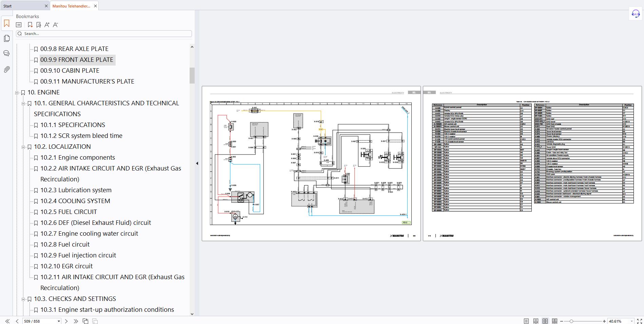Jump to the last page

tap(76, 321)
